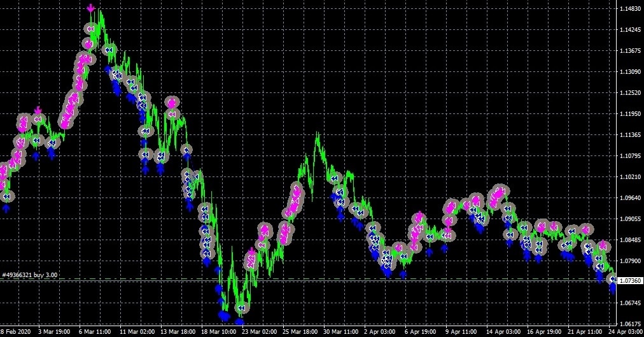Viewport: 644px width, 337px height.
Task: Click the 1.09640 price axis label
Action: 630,197
